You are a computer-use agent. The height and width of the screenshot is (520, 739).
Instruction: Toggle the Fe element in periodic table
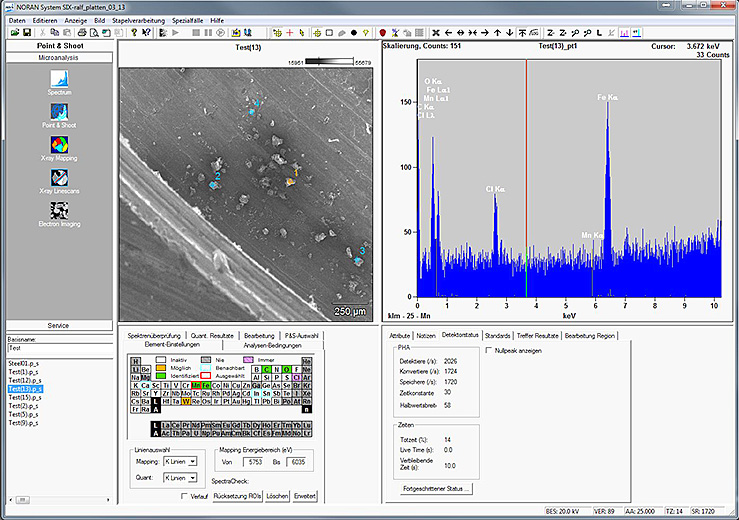click(x=205, y=385)
